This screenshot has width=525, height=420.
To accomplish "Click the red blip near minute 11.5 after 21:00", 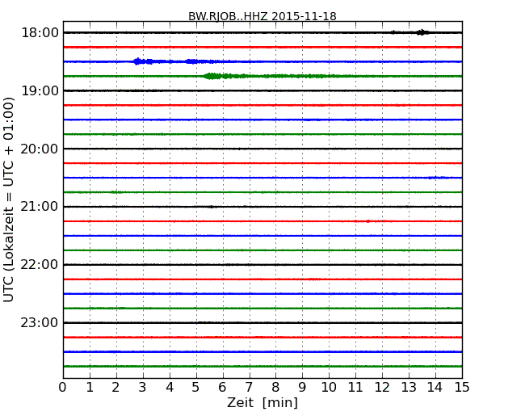I will (367, 221).
